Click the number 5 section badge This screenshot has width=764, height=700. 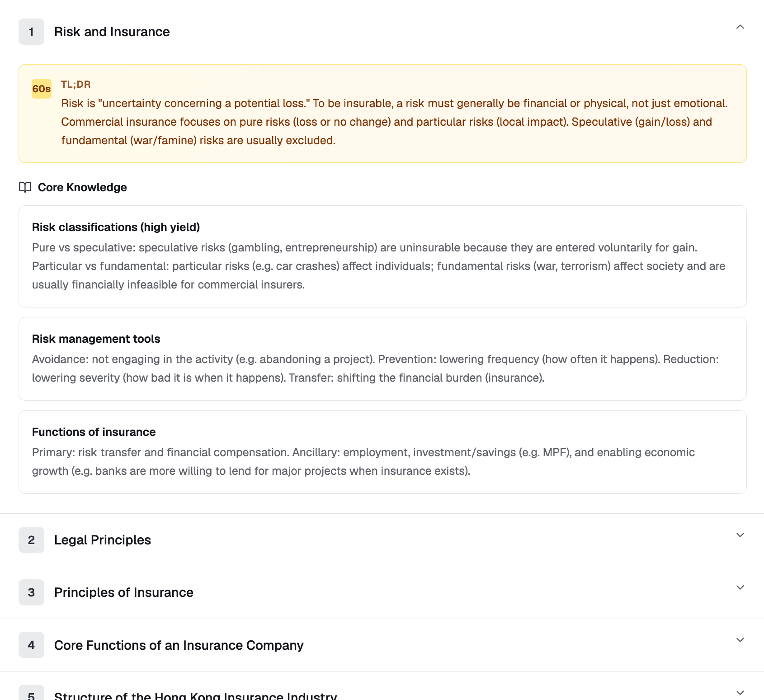tap(31, 695)
